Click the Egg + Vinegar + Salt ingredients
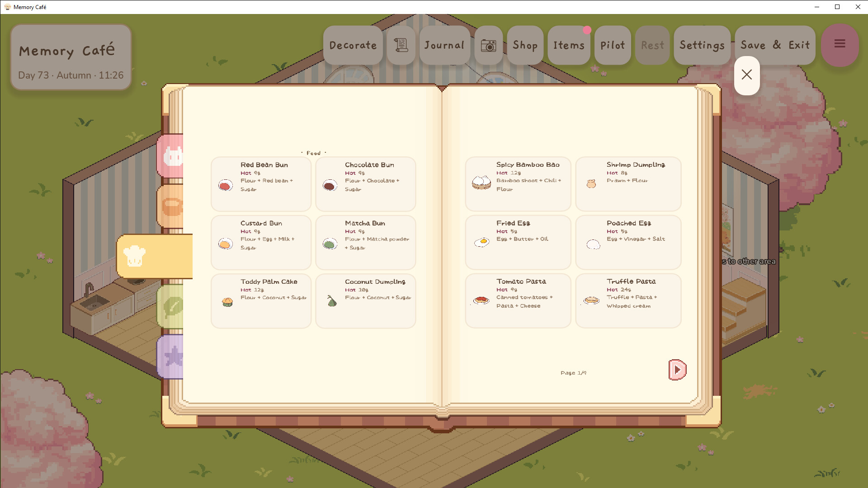Screen dimensions: 868x488 click(x=636, y=239)
